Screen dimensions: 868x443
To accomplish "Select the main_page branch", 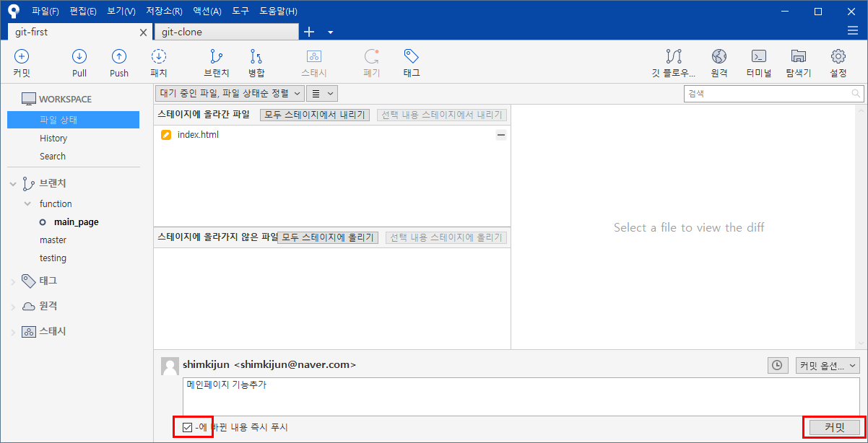I will pos(76,222).
